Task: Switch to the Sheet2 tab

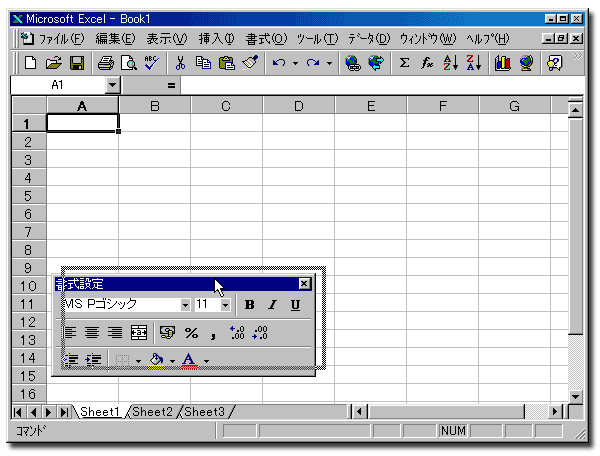Action: point(152,412)
